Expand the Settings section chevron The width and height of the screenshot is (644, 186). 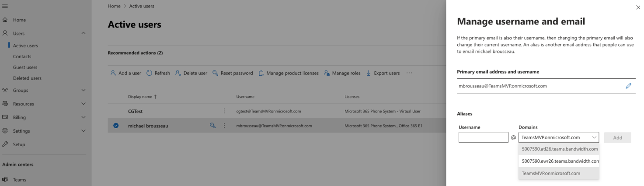[84, 131]
